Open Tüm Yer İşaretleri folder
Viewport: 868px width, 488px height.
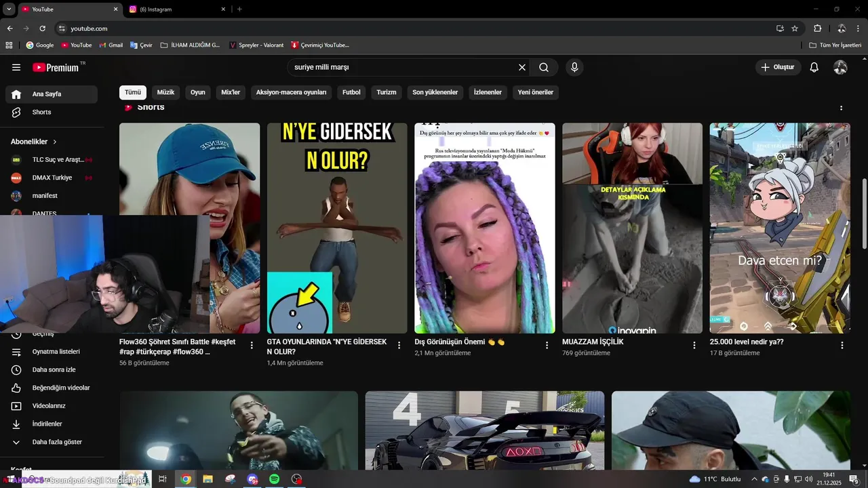pyautogui.click(x=835, y=45)
